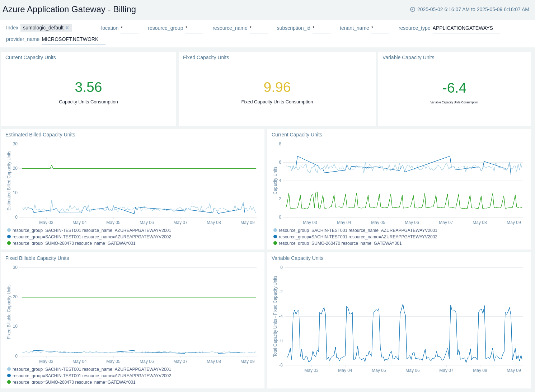Click the clock icon beside the time range
This screenshot has width=535, height=392.
tap(413, 9)
